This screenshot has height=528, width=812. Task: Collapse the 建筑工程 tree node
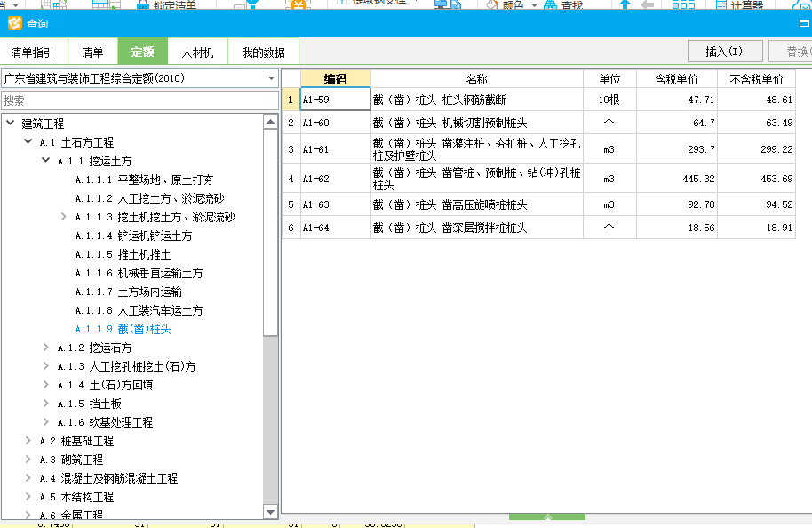tap(11, 123)
